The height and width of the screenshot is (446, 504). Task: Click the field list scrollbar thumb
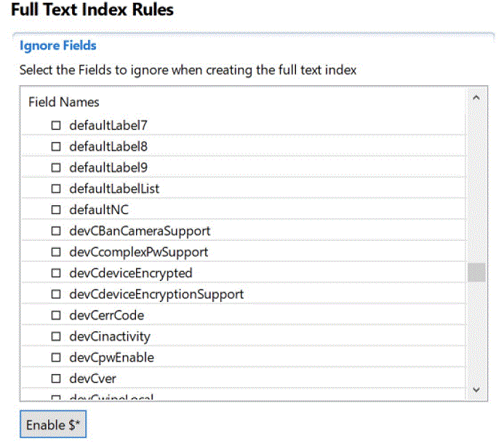[x=476, y=272]
